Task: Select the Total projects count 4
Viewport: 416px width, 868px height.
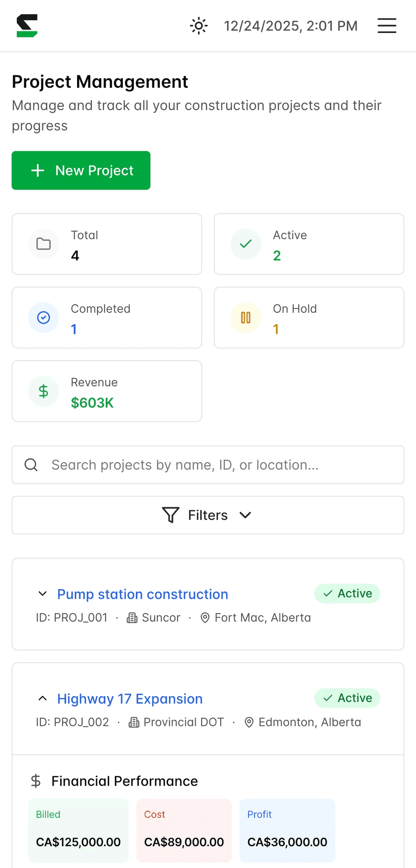Action: 75,256
